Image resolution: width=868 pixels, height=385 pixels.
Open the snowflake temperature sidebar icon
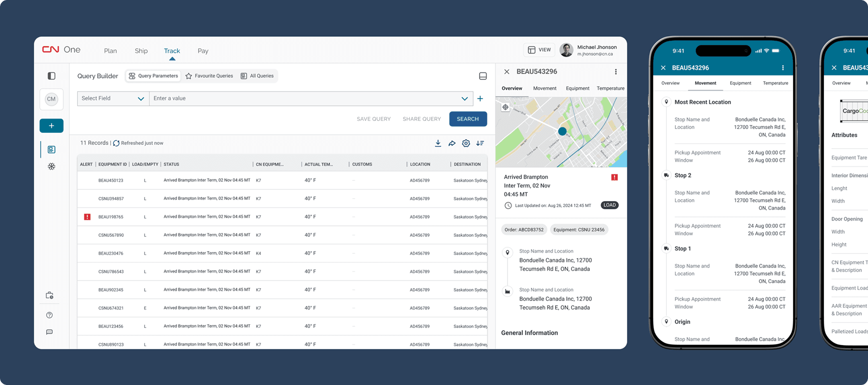(x=51, y=166)
